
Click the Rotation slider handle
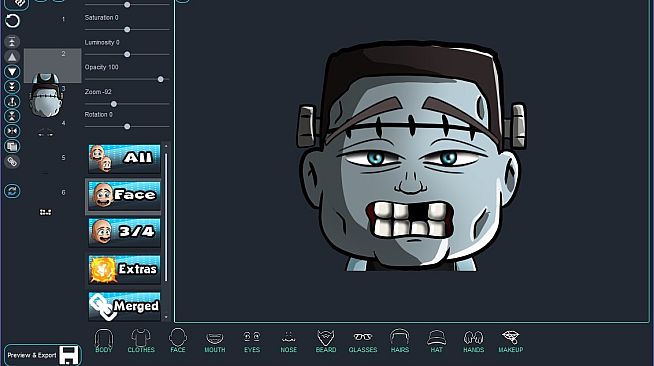pyautogui.click(x=127, y=126)
